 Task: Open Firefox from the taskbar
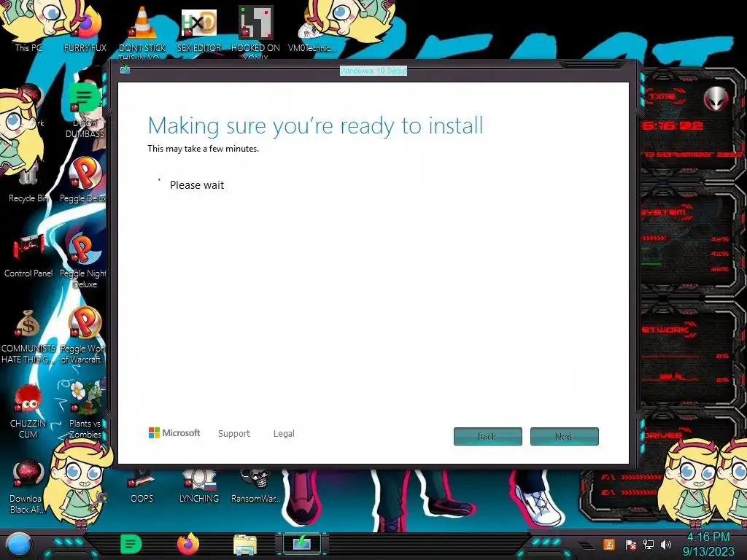tap(188, 544)
